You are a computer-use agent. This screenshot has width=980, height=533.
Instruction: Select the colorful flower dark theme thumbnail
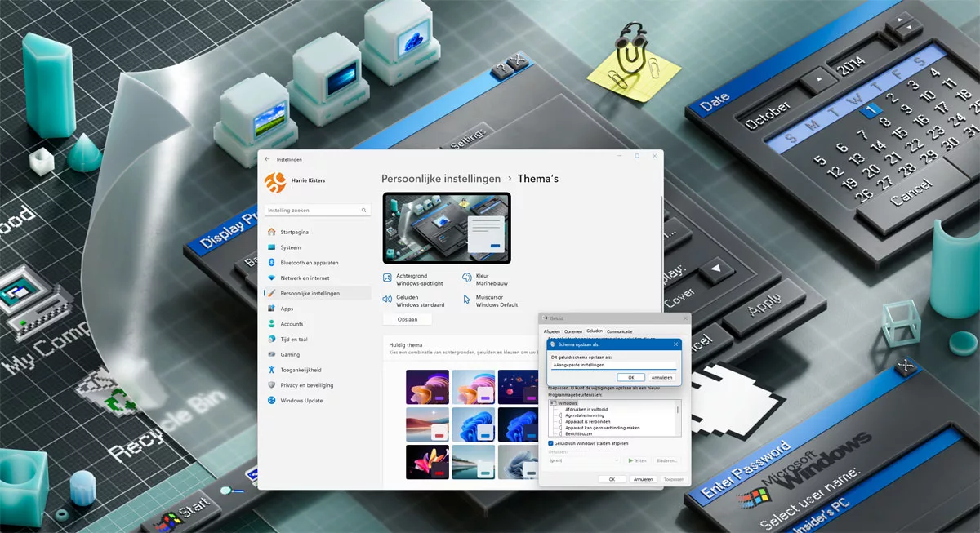click(x=427, y=462)
